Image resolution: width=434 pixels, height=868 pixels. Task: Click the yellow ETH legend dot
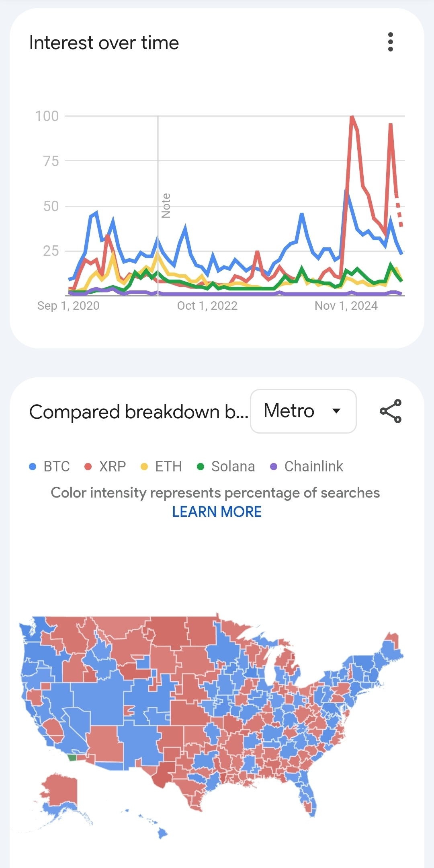pos(144,467)
